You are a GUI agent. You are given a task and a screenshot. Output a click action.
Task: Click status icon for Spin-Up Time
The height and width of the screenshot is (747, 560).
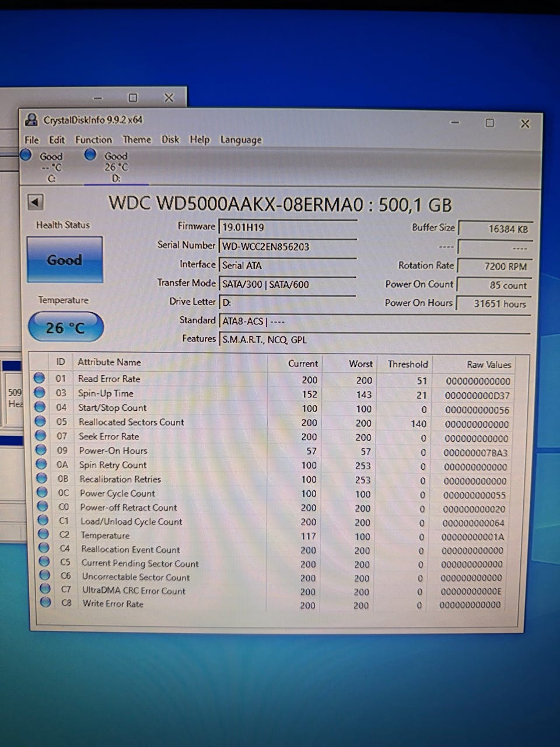pos(40,393)
